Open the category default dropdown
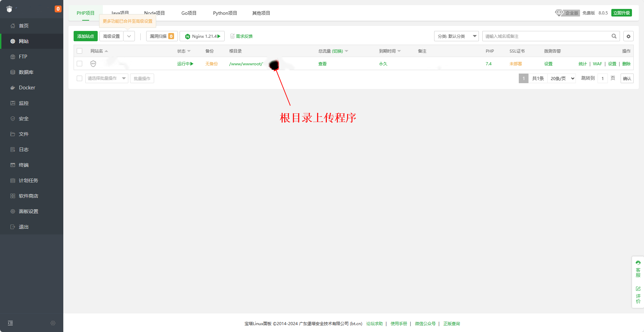Image resolution: width=644 pixels, height=332 pixels. pos(456,36)
